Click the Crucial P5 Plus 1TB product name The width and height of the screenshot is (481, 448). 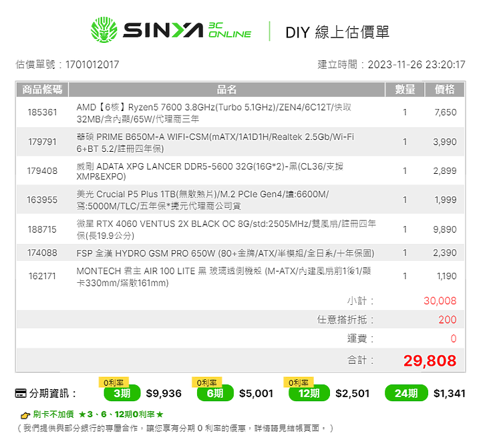tap(202, 200)
